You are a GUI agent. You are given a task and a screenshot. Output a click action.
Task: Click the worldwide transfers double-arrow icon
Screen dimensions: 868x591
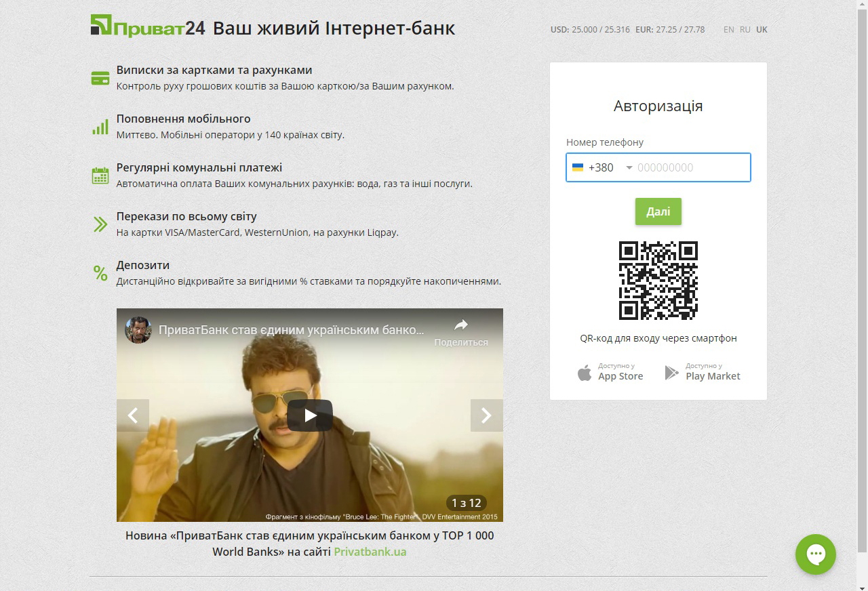click(x=100, y=224)
